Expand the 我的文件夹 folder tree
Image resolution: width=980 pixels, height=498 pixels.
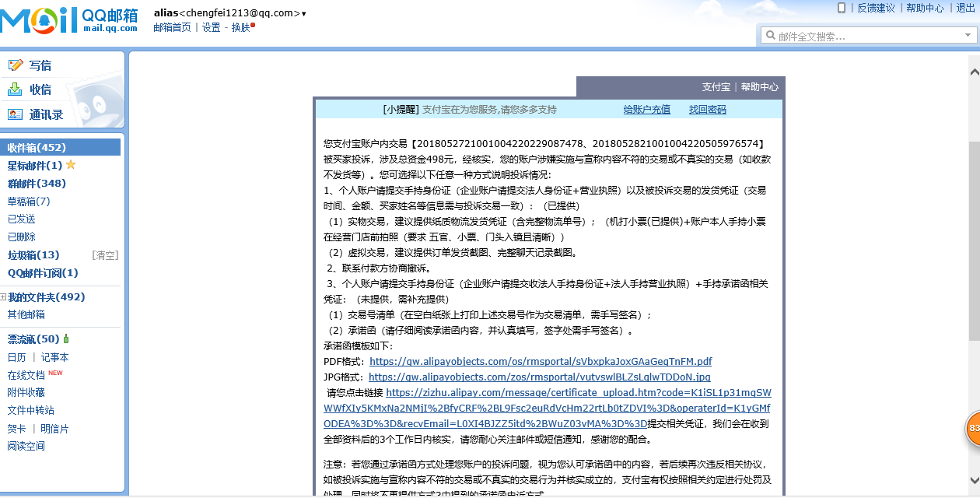3,297
